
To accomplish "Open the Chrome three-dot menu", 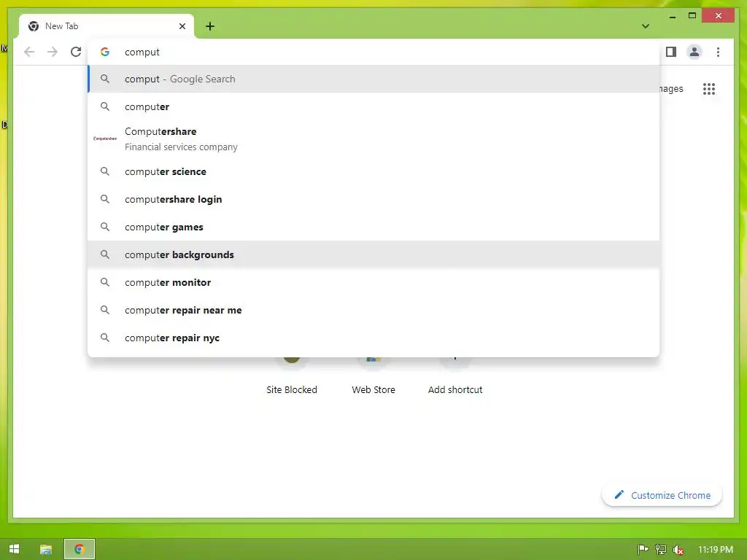I will 718,52.
